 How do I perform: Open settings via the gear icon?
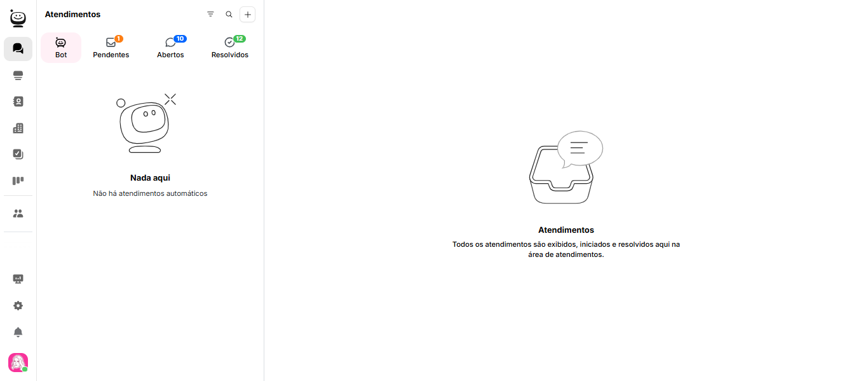(18, 306)
